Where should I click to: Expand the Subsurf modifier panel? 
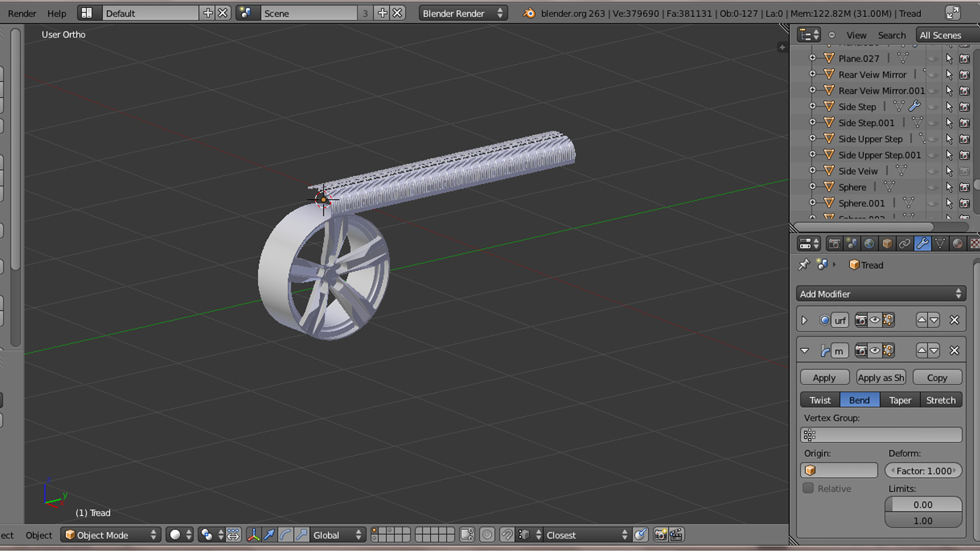click(x=804, y=320)
